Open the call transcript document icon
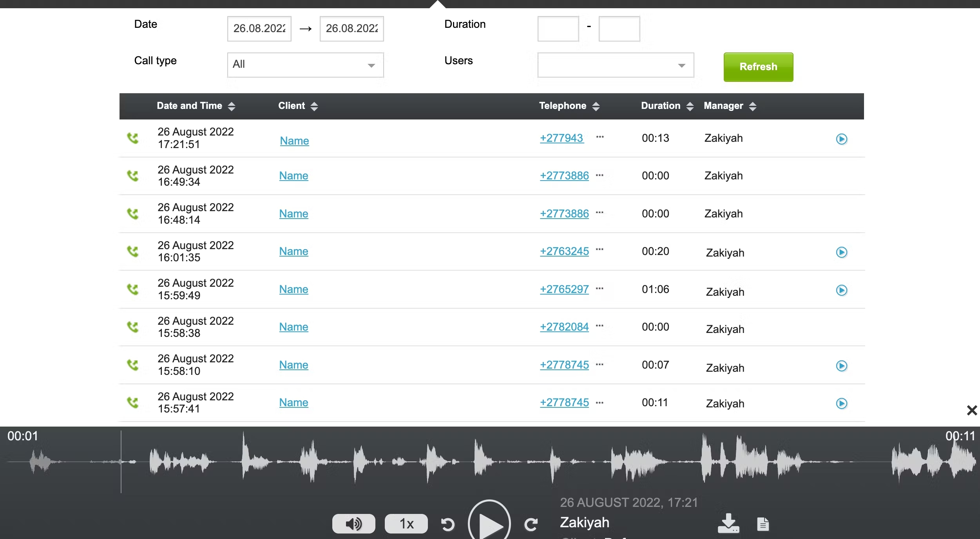Screen dimensions: 980x539 [763, 524]
